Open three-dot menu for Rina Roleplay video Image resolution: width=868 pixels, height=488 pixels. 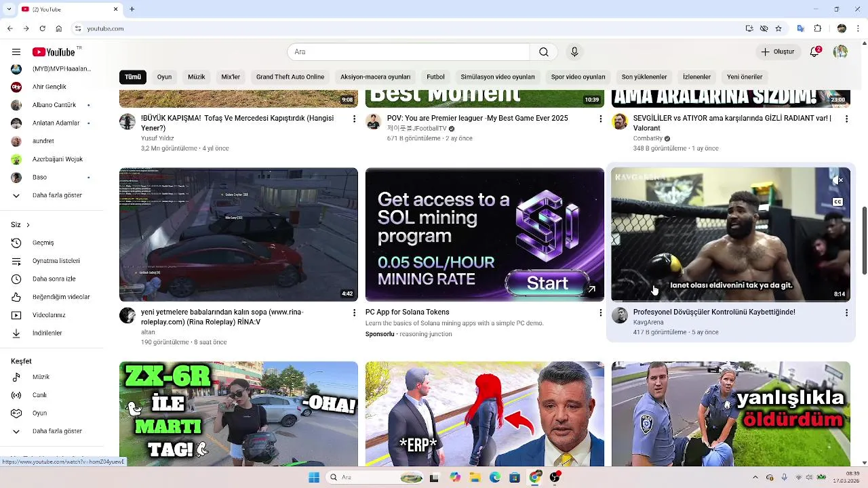pos(354,312)
